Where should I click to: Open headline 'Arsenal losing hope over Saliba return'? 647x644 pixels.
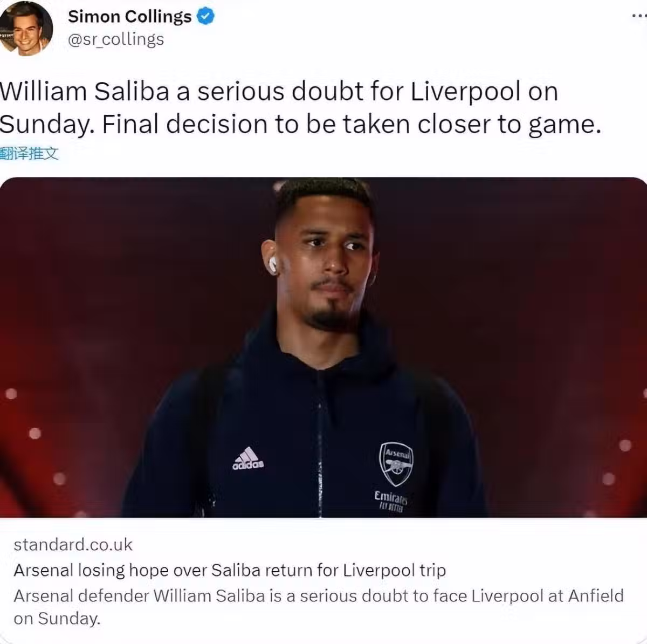tap(230, 570)
